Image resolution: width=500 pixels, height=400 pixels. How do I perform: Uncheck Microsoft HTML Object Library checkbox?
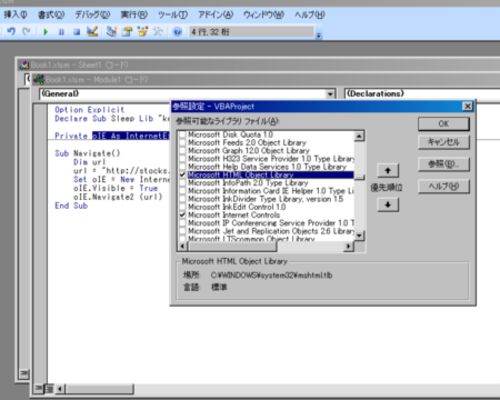click(183, 175)
